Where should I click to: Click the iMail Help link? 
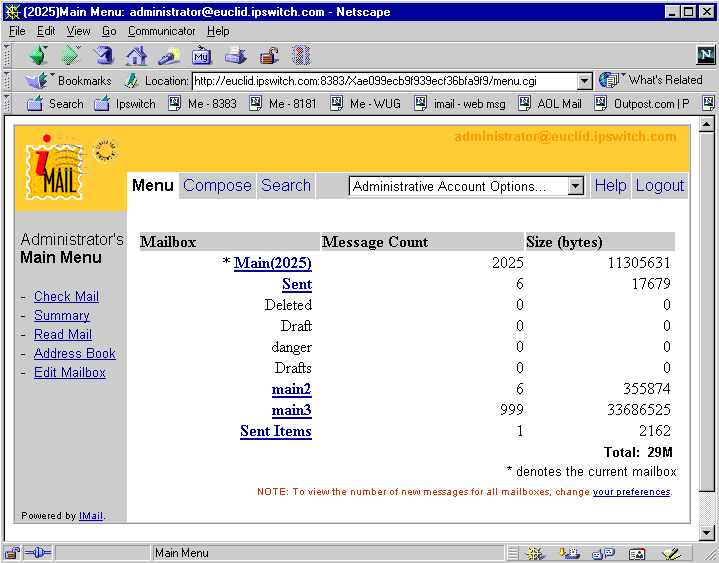click(610, 186)
